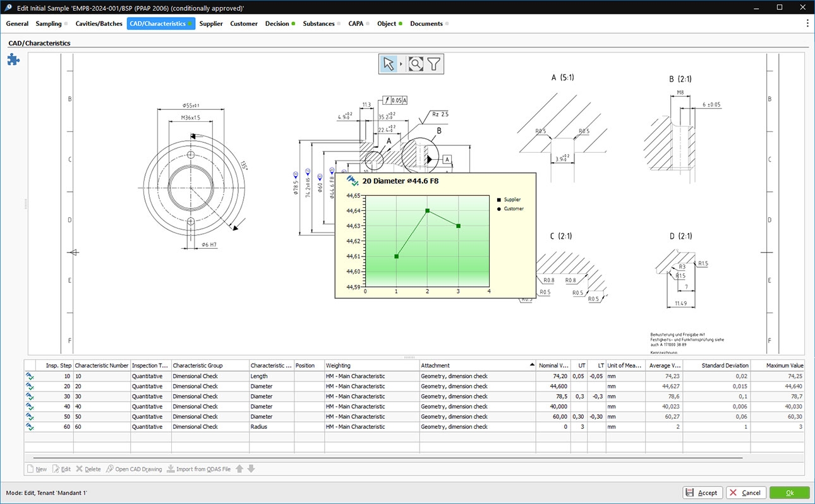Open the funnel filter tool

click(x=433, y=64)
